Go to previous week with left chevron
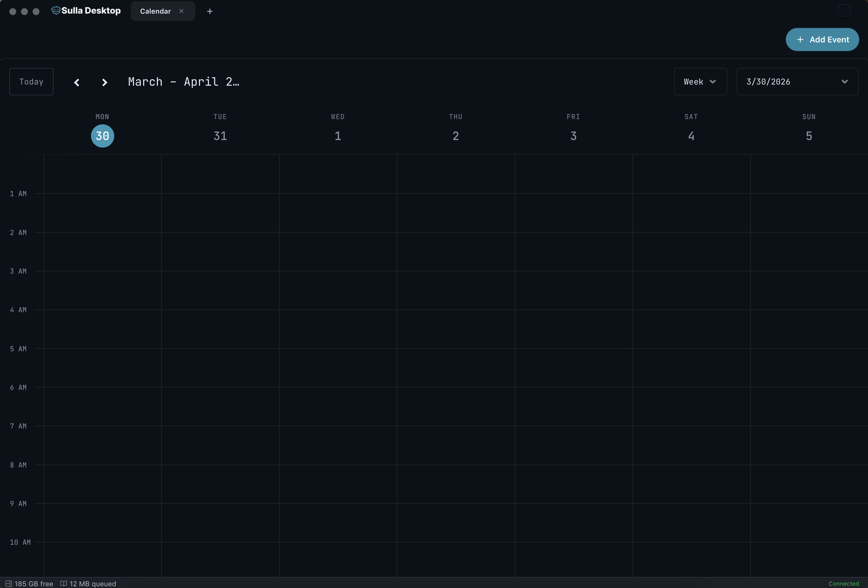This screenshot has width=868, height=588. click(x=76, y=82)
